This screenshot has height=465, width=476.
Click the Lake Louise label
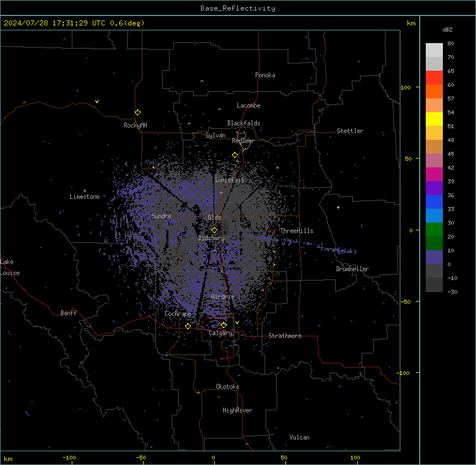pyautogui.click(x=10, y=267)
